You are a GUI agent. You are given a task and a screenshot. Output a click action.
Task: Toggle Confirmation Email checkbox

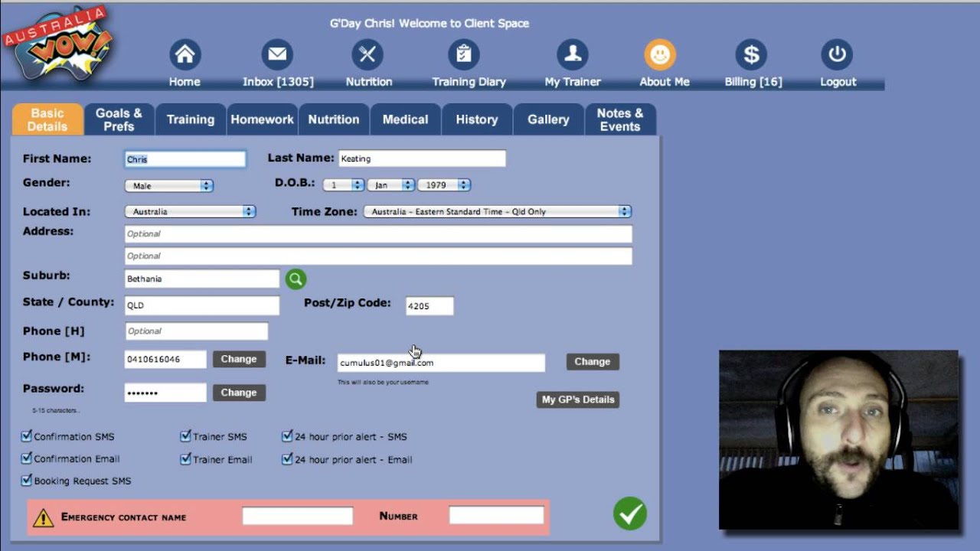(27, 458)
